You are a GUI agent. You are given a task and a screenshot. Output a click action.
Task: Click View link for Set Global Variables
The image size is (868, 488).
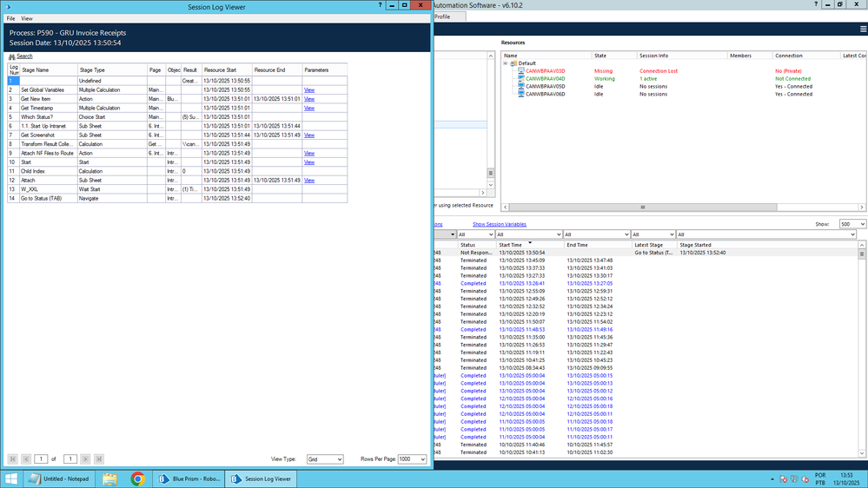[308, 89]
